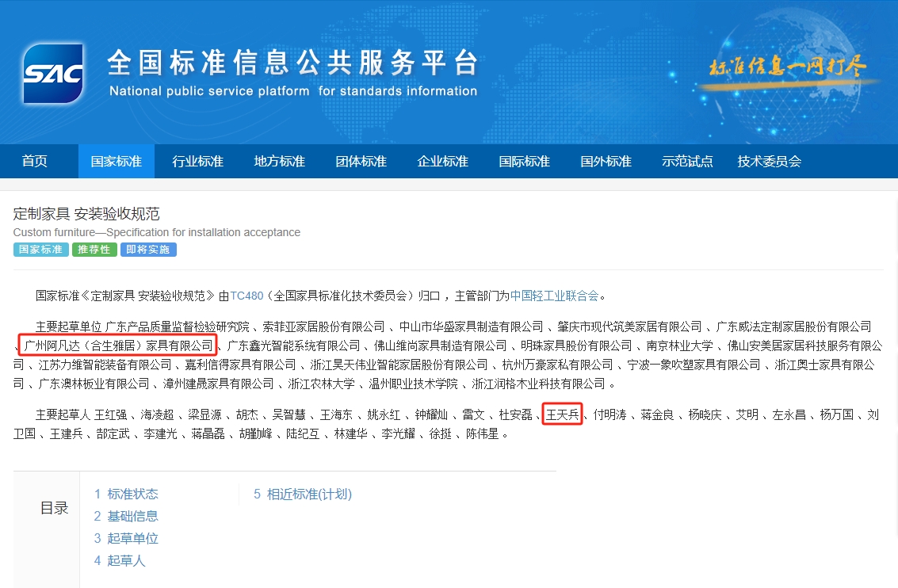Go to 国际标准 section
The height and width of the screenshot is (588, 898).
(x=524, y=161)
